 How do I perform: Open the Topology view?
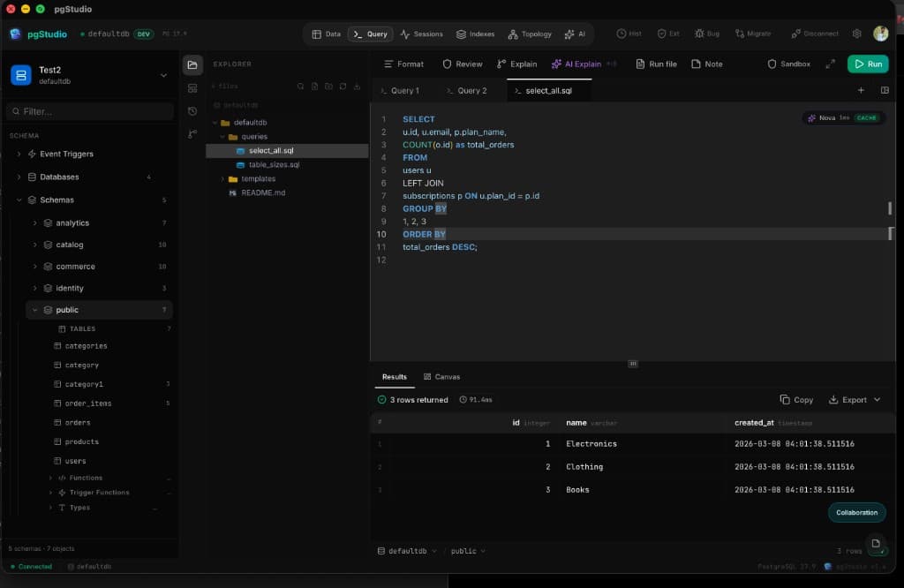click(529, 34)
